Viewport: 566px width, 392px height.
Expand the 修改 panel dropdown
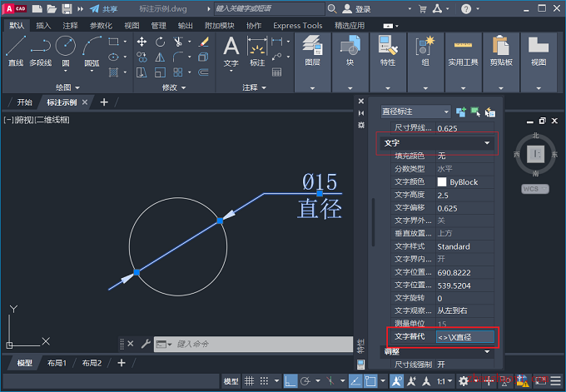click(174, 87)
